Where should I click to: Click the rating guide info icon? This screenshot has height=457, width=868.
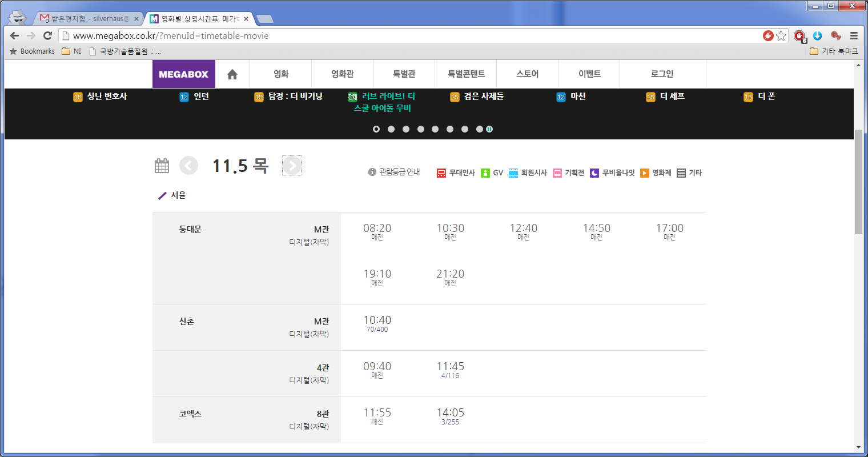[372, 172]
